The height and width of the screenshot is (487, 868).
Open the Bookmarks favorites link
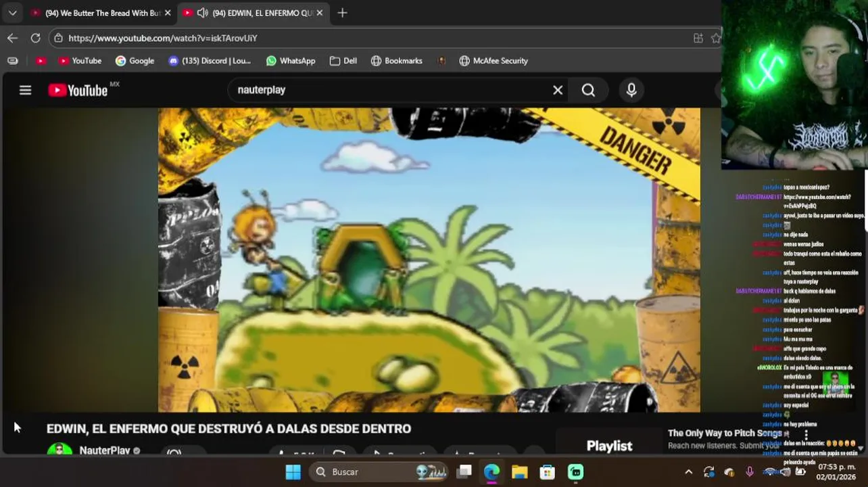397,61
